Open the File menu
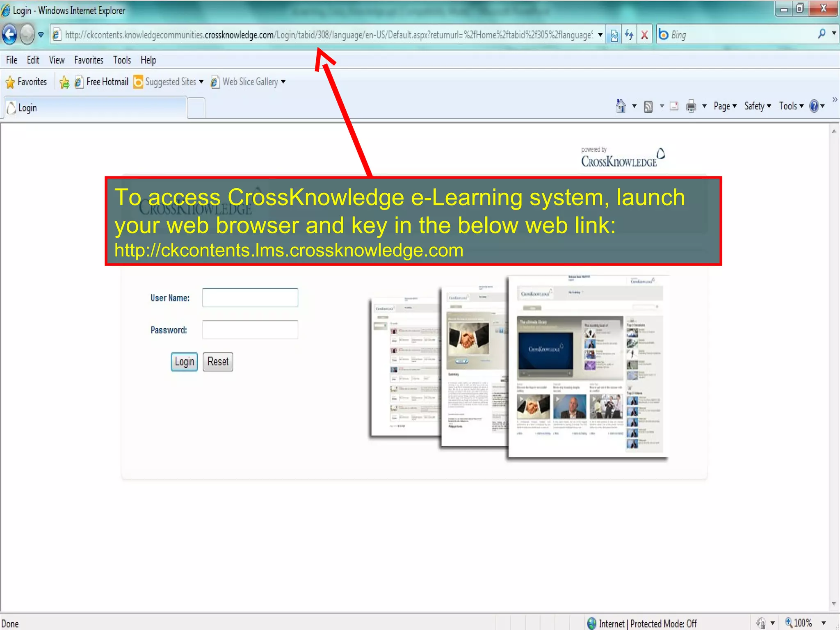The image size is (840, 630). [x=11, y=60]
